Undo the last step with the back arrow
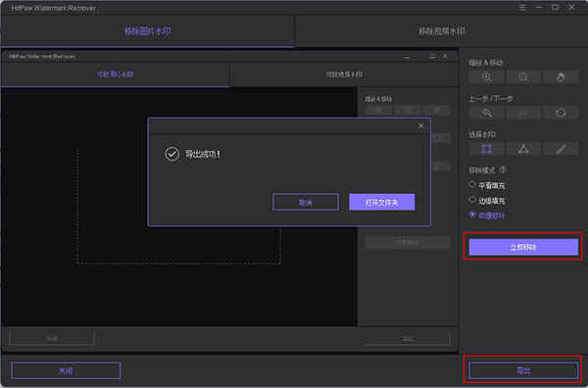588x388 pixels. [486, 113]
